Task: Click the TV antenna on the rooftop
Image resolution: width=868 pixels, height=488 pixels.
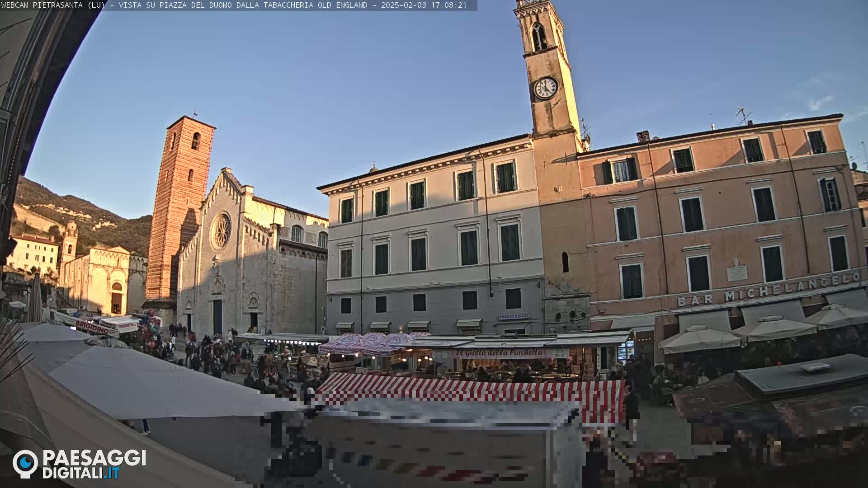Action: point(741,115)
